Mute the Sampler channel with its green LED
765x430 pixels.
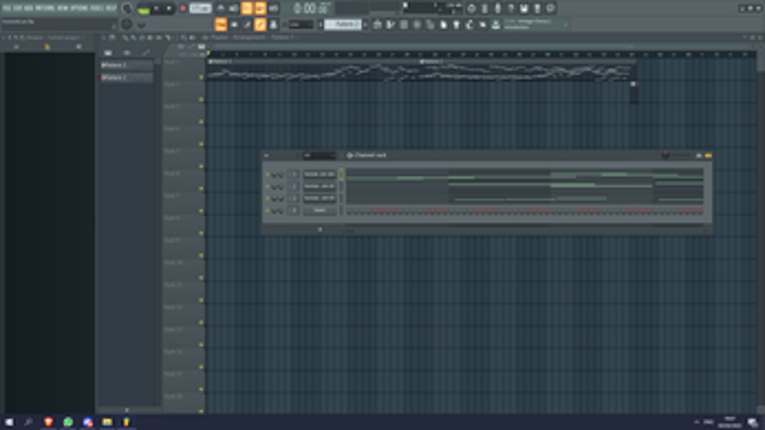pos(267,210)
